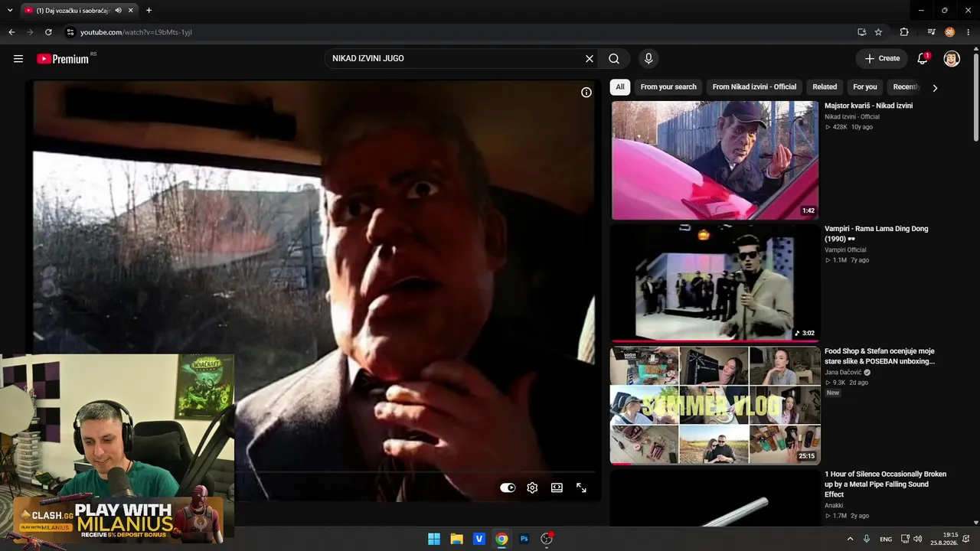Screen dimensions: 980x551
Task: Open Chrome profile avatar
Action: [949, 32]
